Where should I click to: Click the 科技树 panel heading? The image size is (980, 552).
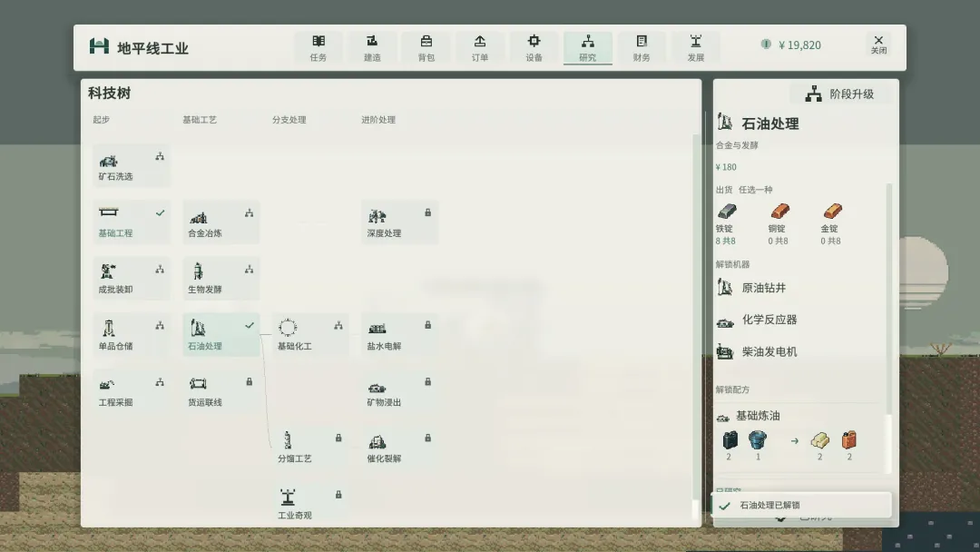[x=110, y=94]
